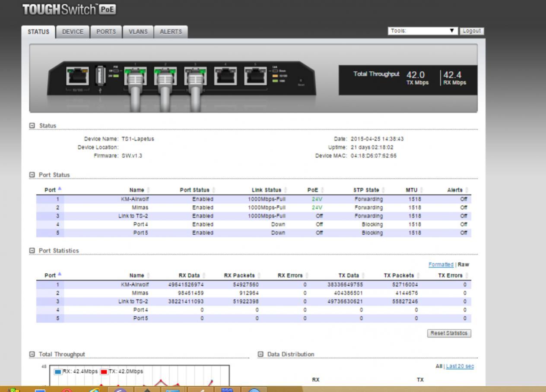Click port 3 jack on switch image
This screenshot has width=546, height=392.
tap(195, 76)
